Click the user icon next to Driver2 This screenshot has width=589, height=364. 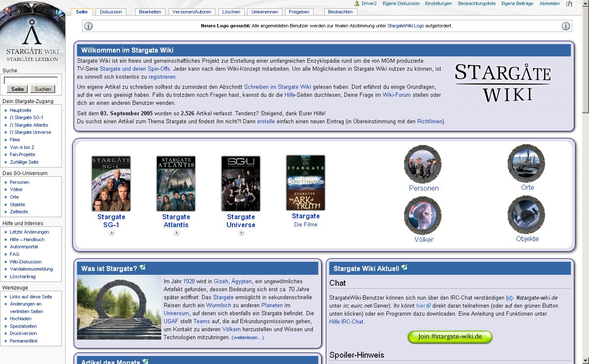[x=357, y=3]
